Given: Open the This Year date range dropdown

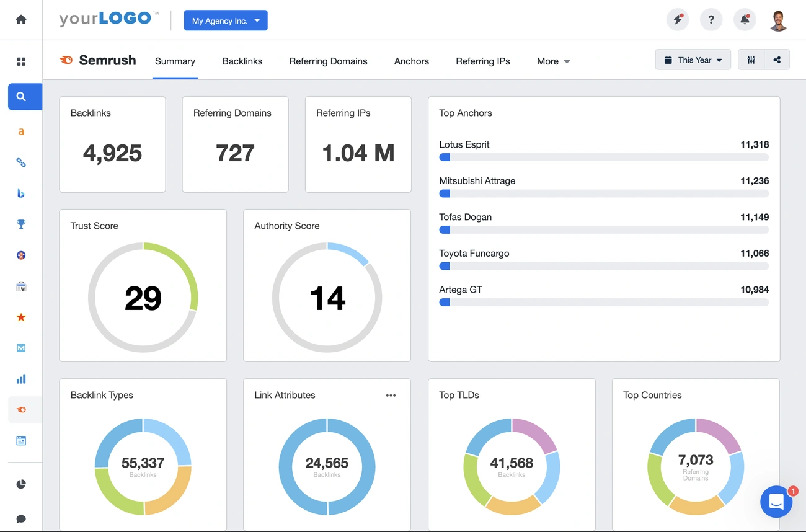Looking at the screenshot, I should pyautogui.click(x=693, y=60).
